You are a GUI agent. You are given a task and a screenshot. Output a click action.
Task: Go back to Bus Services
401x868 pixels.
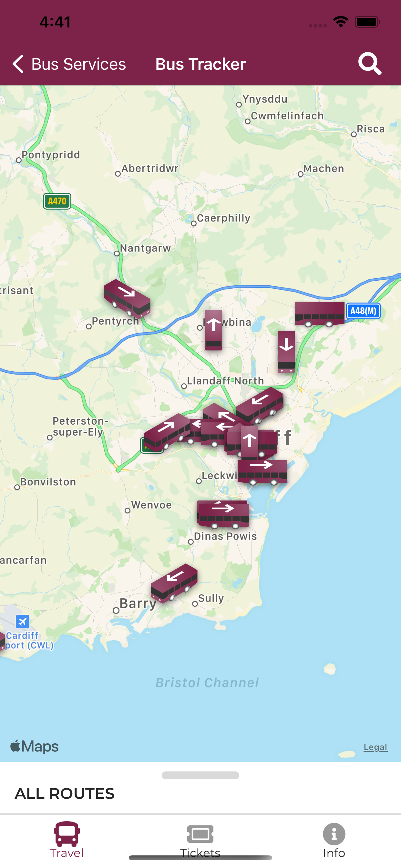pos(69,64)
